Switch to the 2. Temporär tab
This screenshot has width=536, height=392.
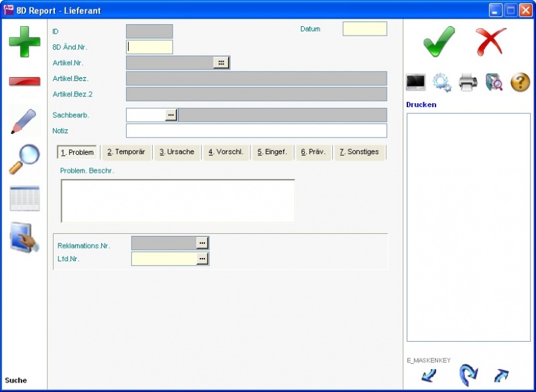click(x=127, y=152)
